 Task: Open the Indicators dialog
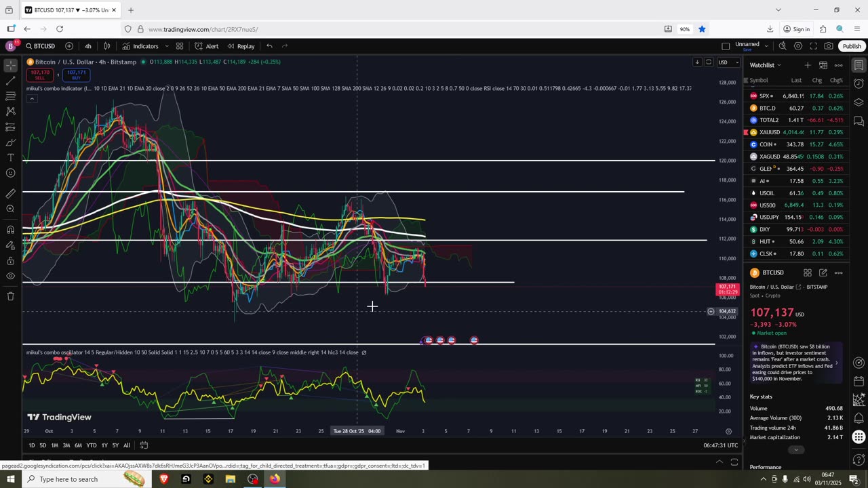point(140,46)
